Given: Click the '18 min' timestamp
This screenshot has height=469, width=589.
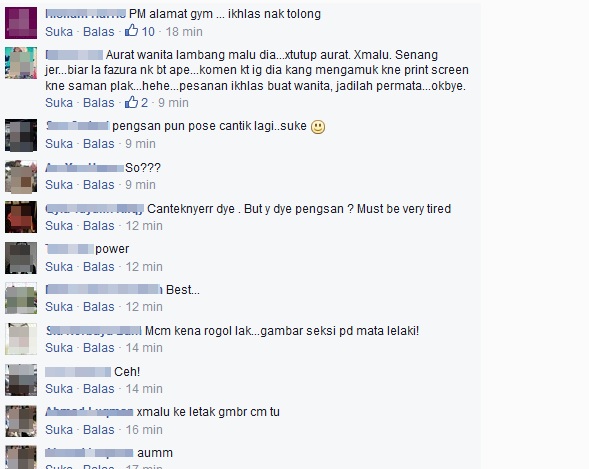Looking at the screenshot, I should click(184, 32).
